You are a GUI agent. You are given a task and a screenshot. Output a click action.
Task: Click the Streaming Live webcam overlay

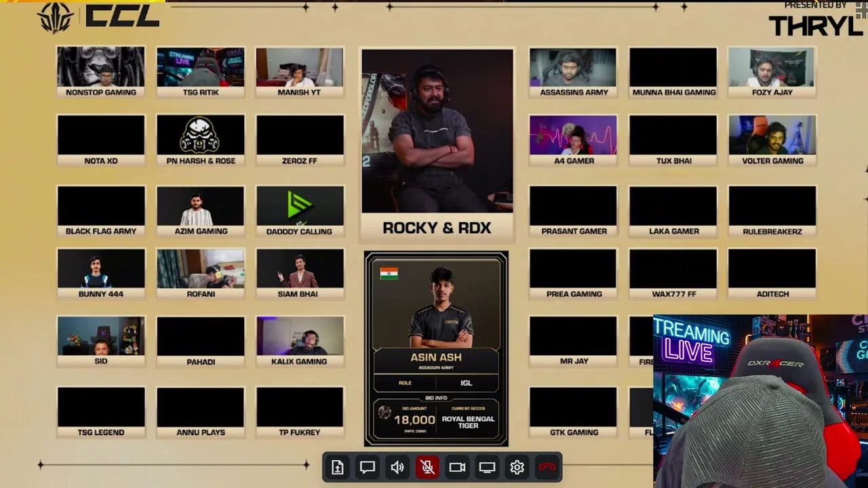[x=760, y=401]
